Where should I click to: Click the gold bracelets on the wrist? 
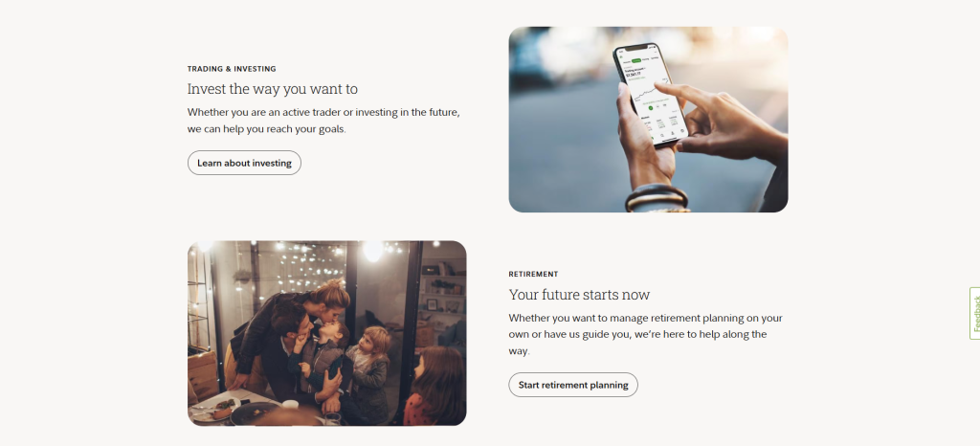coord(657,199)
